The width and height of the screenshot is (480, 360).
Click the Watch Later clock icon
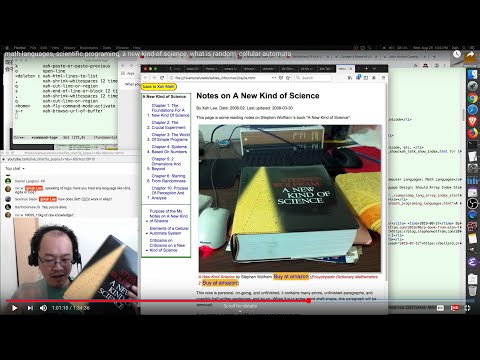457,54
